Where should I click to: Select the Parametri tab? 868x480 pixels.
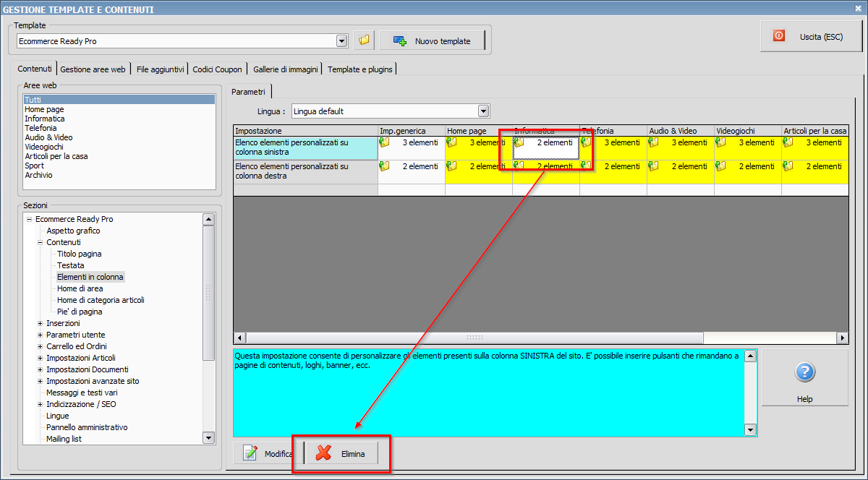tap(248, 91)
